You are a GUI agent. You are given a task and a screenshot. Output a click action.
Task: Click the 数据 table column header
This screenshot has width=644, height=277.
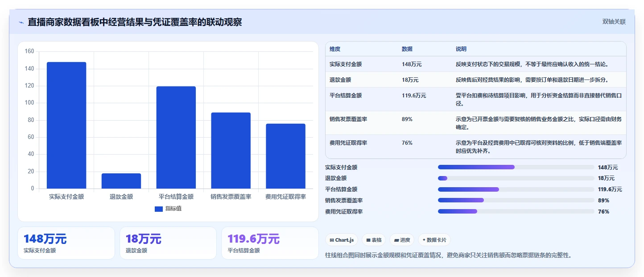(x=407, y=49)
